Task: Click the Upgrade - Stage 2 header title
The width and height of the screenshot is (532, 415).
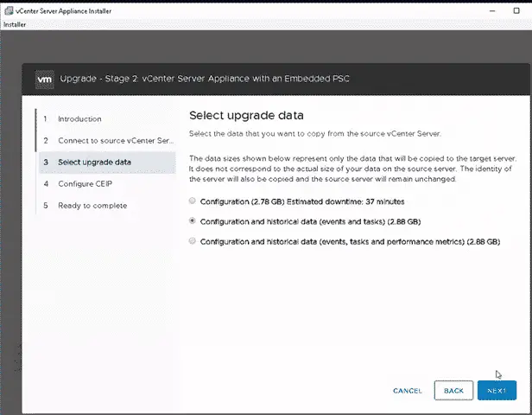Action: coord(205,79)
